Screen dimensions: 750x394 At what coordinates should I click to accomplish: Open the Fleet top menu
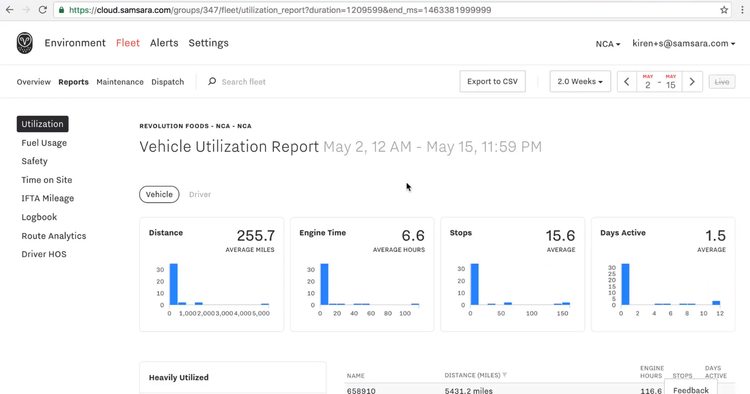click(128, 43)
